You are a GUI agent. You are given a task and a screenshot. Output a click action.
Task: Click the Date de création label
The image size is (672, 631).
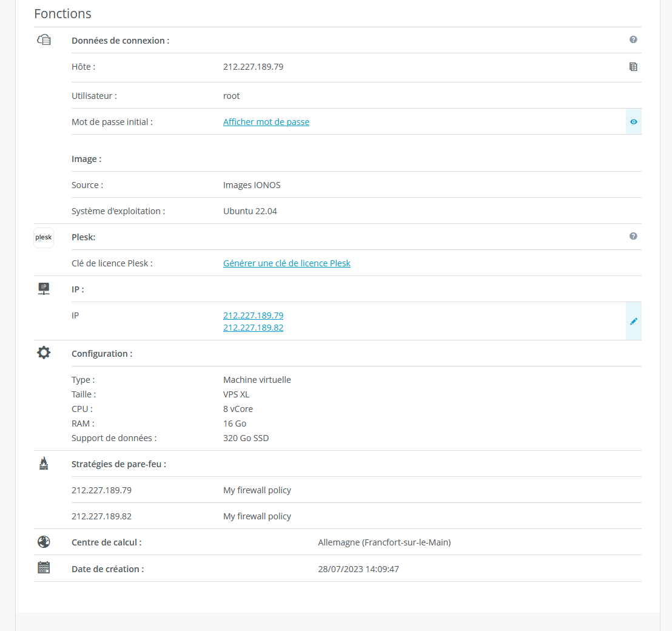tap(107, 569)
